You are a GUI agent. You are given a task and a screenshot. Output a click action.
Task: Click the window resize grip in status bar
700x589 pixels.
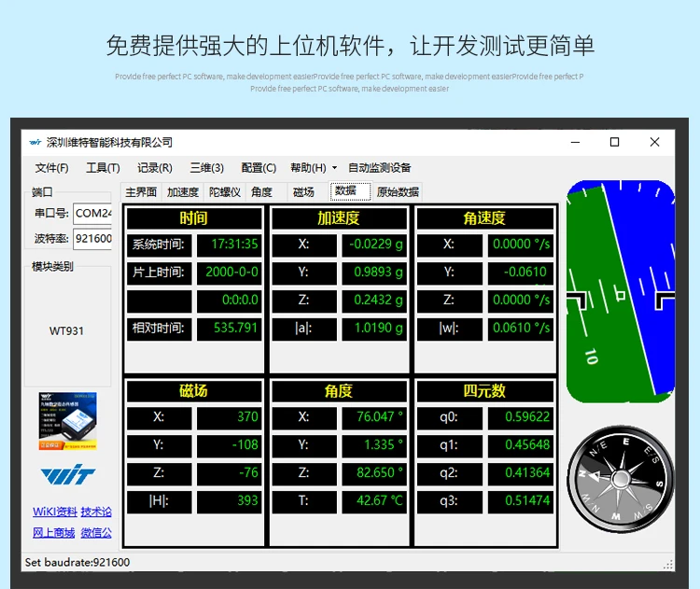(668, 565)
